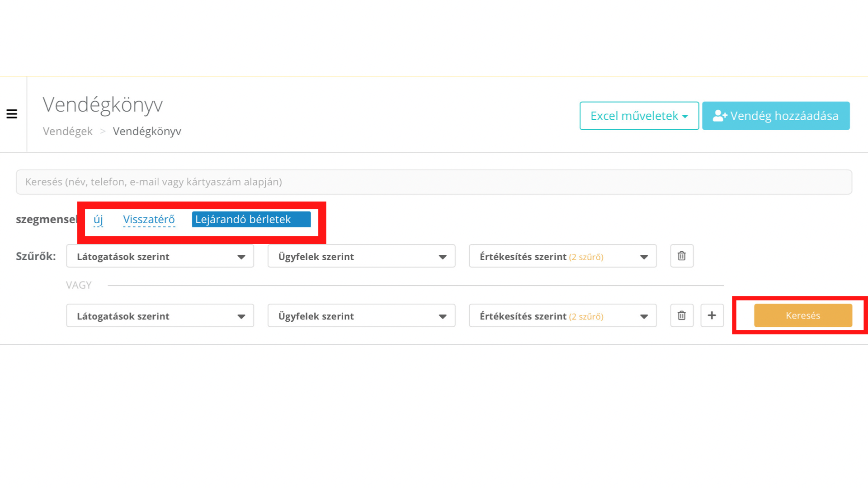Open first row Ügyfelek szerint dropdown
This screenshot has height=488, width=868.
361,256
